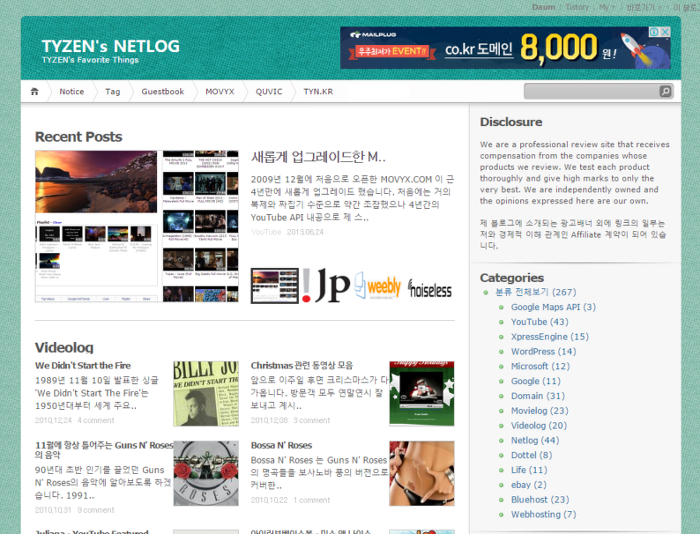
Task: Open the Netlog (44) category
Action: pos(535,440)
